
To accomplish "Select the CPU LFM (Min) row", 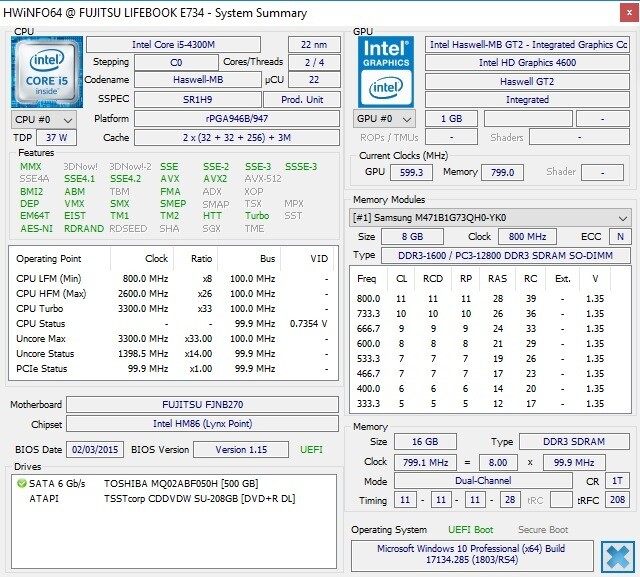I will 173,279.
